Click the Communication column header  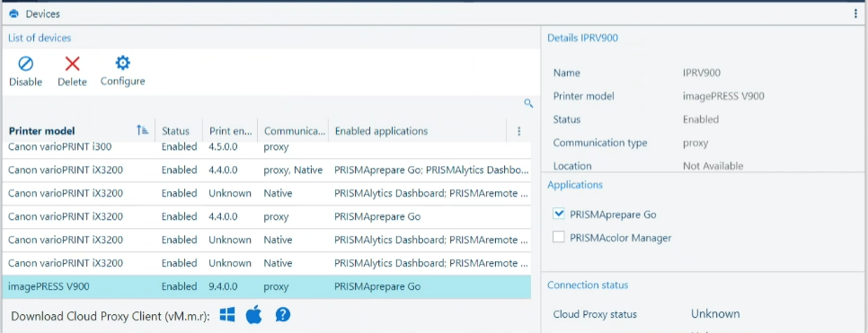(x=295, y=131)
